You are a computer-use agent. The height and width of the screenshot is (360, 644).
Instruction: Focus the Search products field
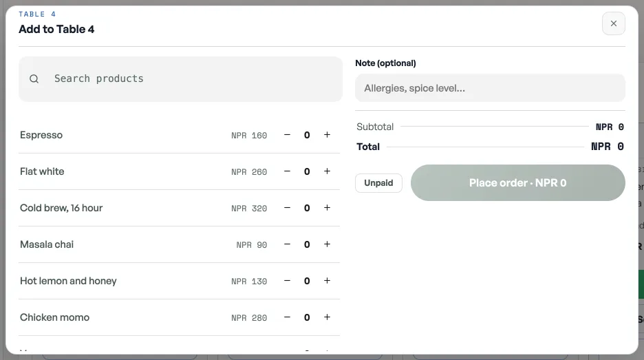[x=180, y=79]
